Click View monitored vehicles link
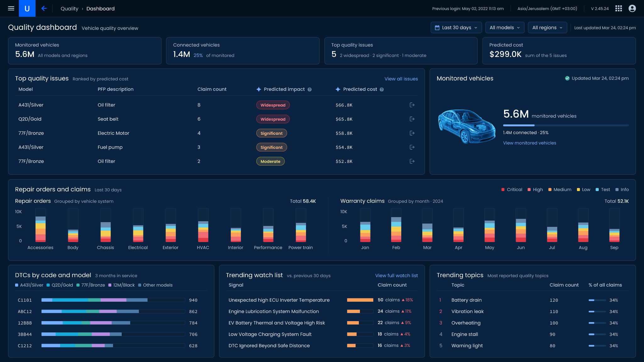The width and height of the screenshot is (644, 362). tap(530, 143)
